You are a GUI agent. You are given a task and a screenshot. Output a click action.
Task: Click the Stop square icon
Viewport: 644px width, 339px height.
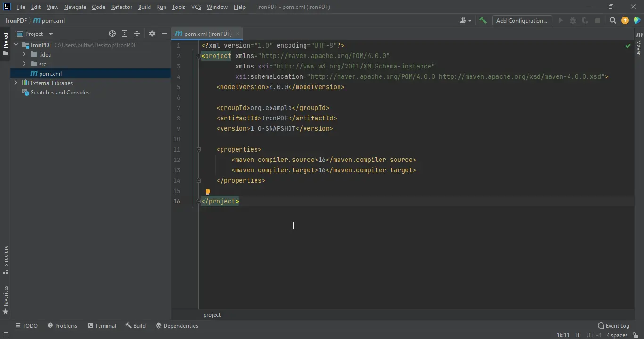597,20
